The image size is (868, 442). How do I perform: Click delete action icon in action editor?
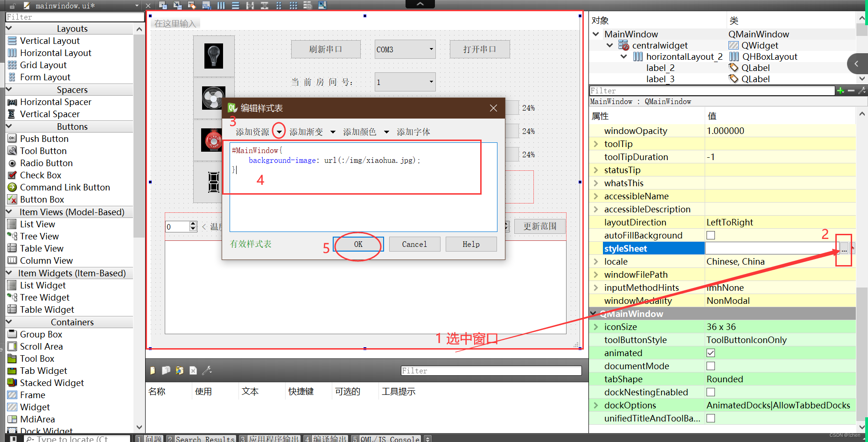coord(193,371)
